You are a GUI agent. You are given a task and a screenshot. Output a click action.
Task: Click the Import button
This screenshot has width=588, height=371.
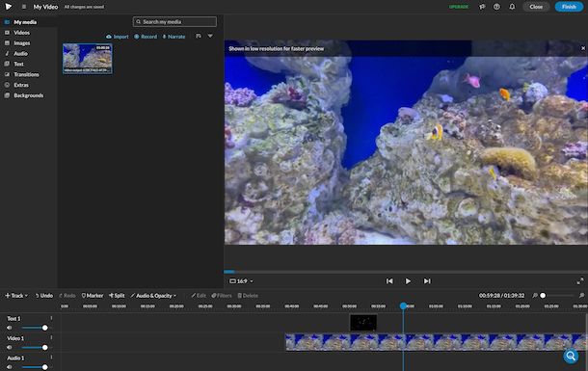[118, 37]
